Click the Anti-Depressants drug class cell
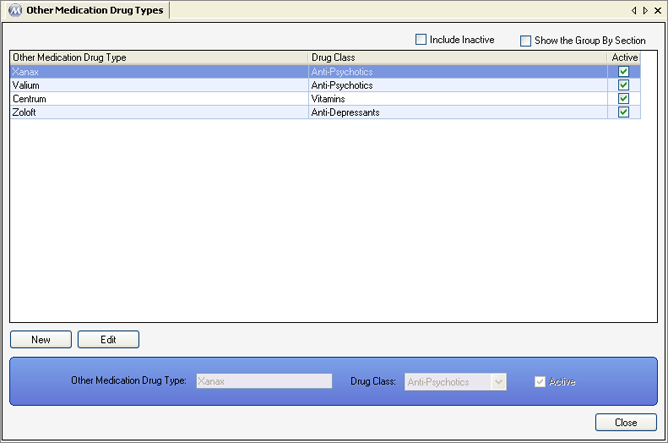Viewport: 668px width, 443px height. [x=458, y=112]
